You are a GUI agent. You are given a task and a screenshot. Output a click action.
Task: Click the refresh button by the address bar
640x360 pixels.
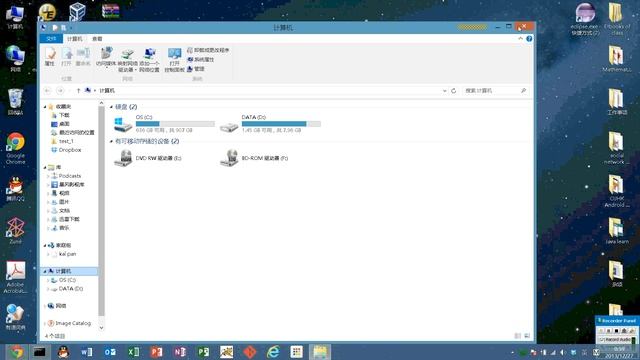point(453,91)
